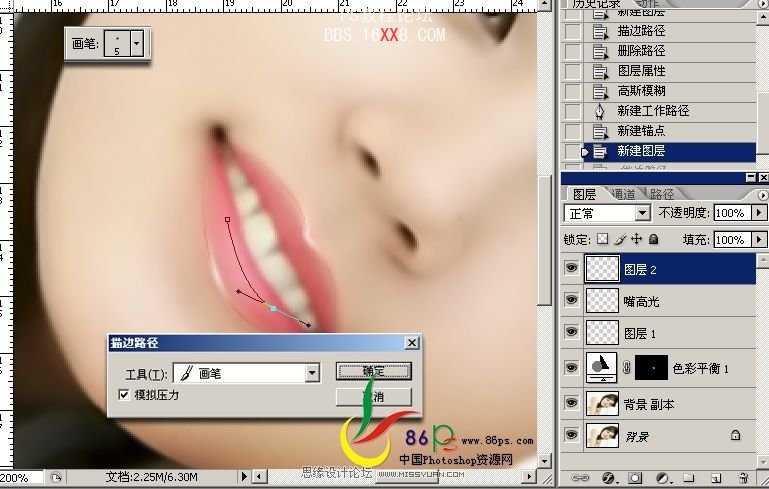The width and height of the screenshot is (769, 489).
Task: Close the 描边路径 dialog
Action: point(411,343)
